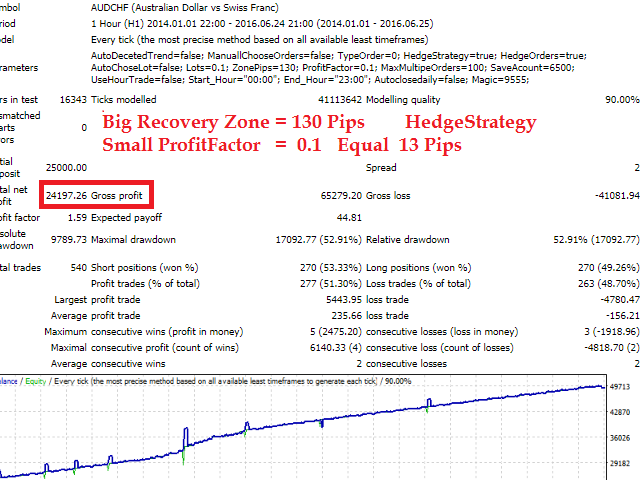Click 'consecutive wins (profit in money)' label
Image resolution: width=640 pixels, height=480 pixels.
(x=167, y=332)
